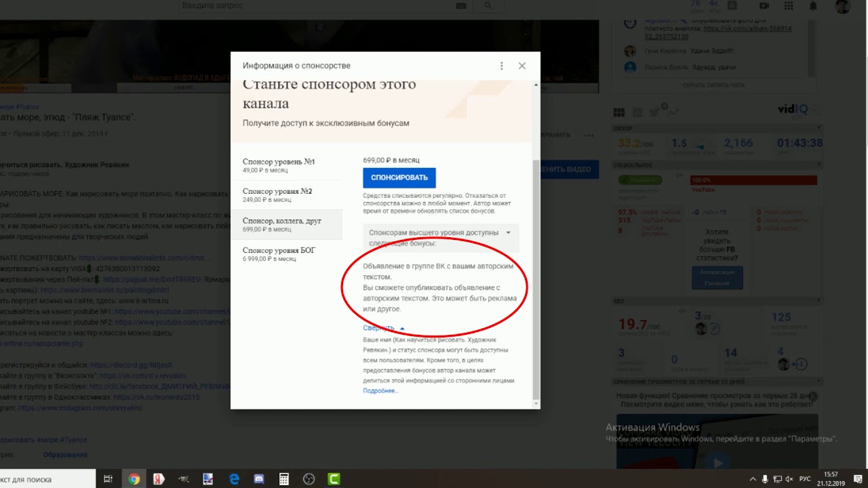This screenshot has height=488, width=868.
Task: Show hidden system tray icons chevron
Action: click(x=753, y=479)
